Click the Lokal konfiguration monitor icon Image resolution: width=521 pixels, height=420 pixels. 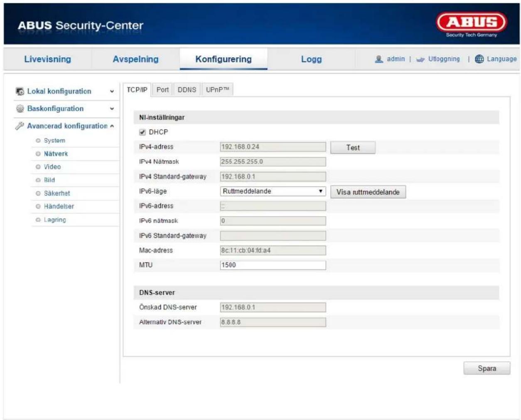tap(20, 91)
